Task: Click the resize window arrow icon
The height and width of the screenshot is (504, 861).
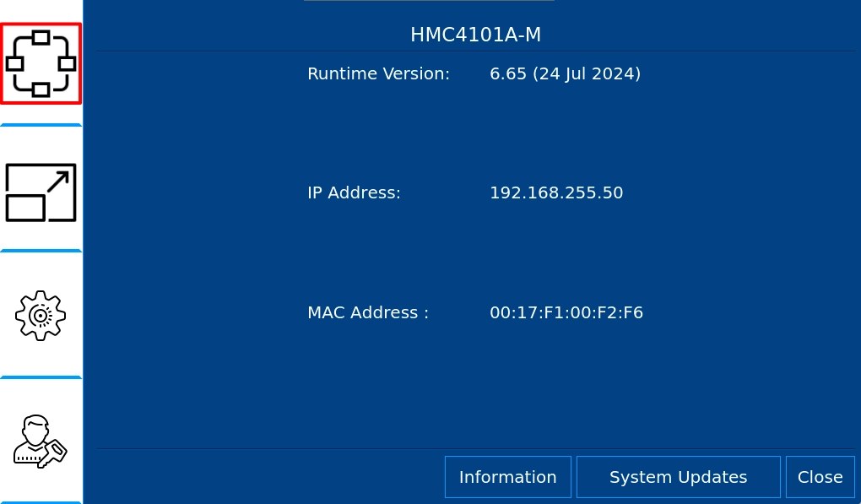Action: coord(41,192)
